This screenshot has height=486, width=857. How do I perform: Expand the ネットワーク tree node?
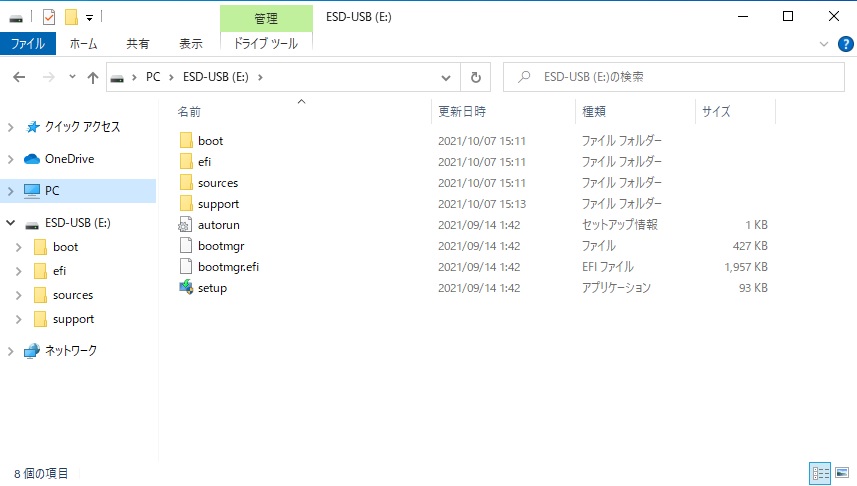tap(10, 351)
